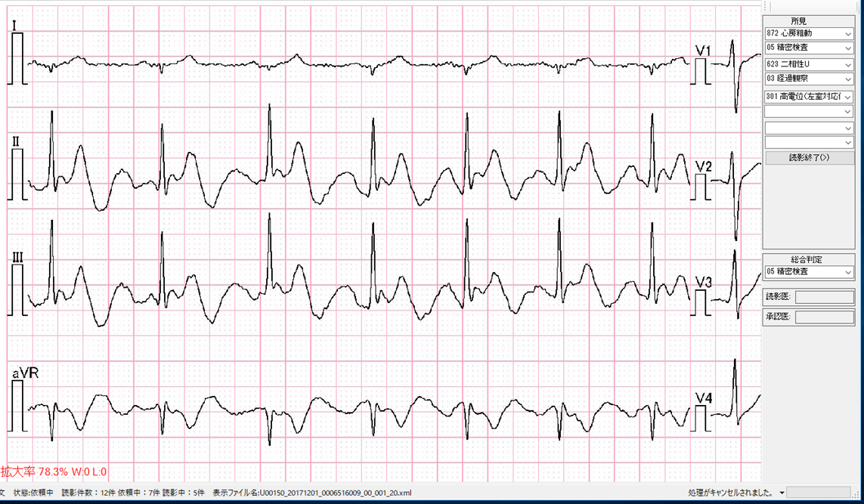This screenshot has height=504, width=864.
Task: Click the 読影終了(>) button
Action: tap(809, 158)
